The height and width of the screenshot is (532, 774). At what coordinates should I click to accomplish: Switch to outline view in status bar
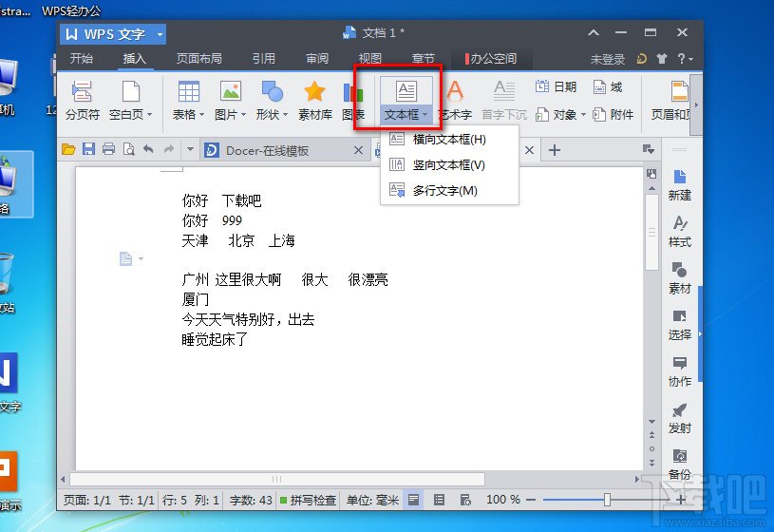click(x=439, y=501)
